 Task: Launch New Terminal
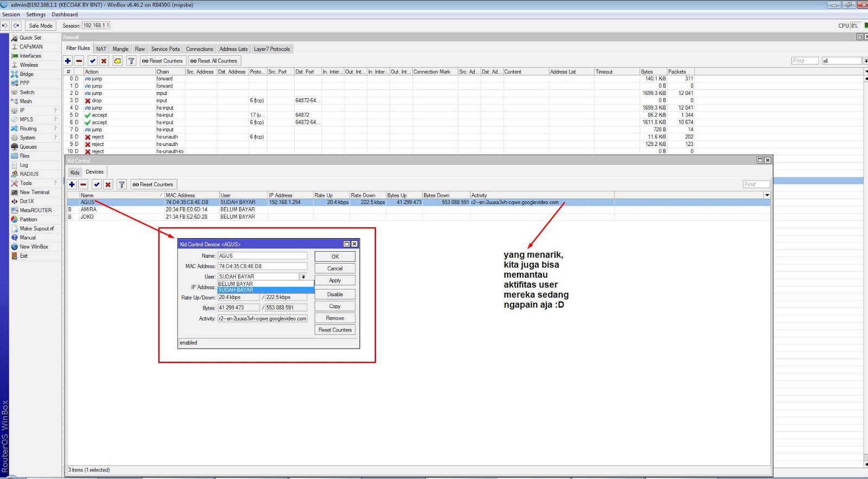pos(34,193)
